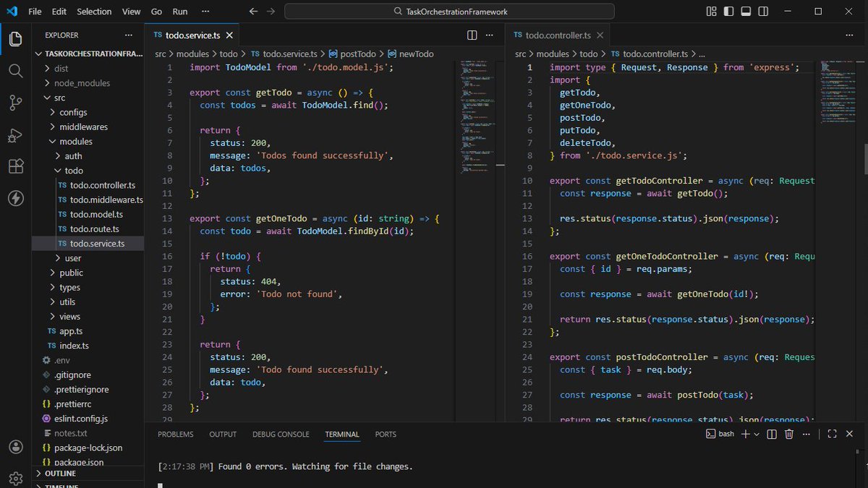Open more actions for left editor group
Screen dimensions: 868x488
(490, 35)
